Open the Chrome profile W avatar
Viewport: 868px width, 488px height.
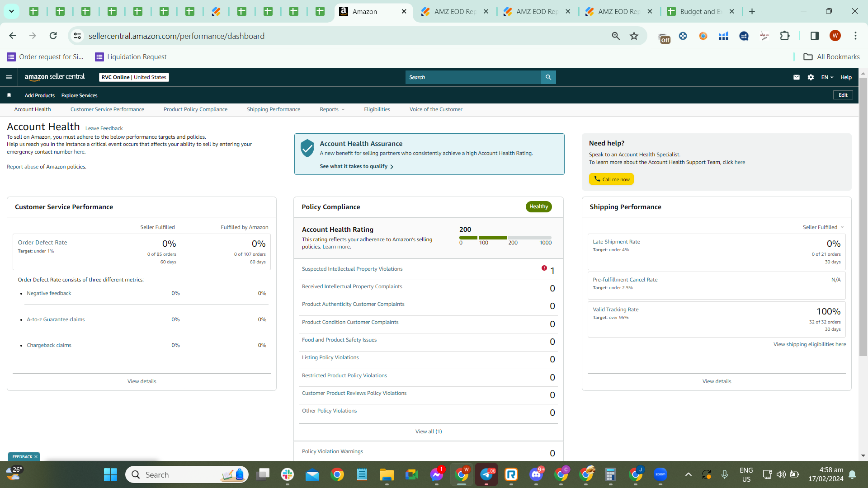[x=835, y=36]
